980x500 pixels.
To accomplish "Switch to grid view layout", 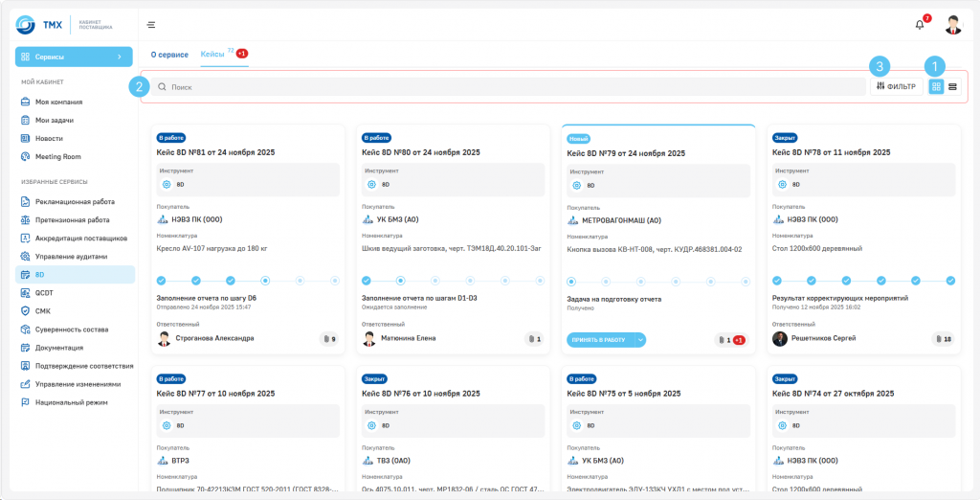I will (x=936, y=86).
